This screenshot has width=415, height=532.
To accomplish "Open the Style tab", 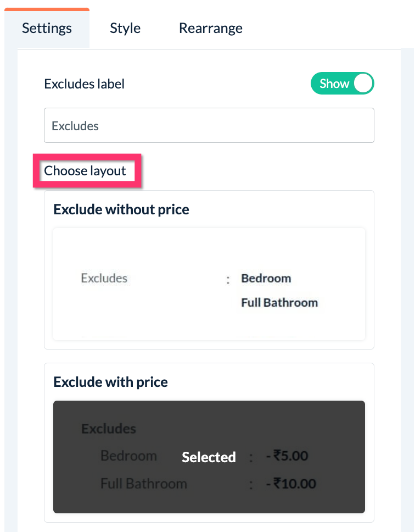I will 125,28.
